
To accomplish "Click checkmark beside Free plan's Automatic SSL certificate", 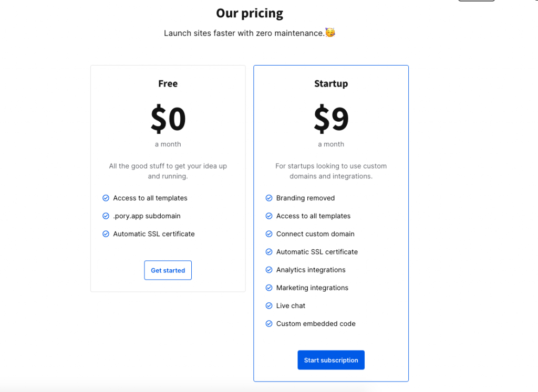I will pos(106,234).
